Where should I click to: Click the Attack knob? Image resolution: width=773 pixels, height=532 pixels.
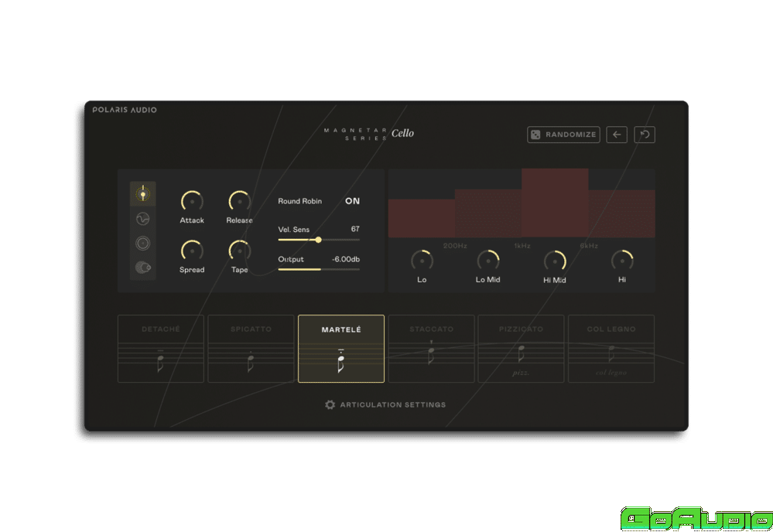[x=192, y=201]
